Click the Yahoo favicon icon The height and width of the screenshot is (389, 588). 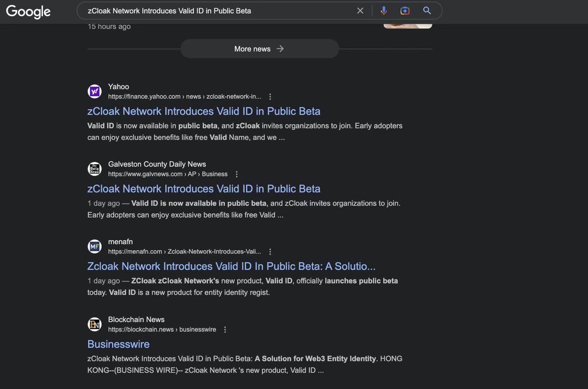point(95,92)
